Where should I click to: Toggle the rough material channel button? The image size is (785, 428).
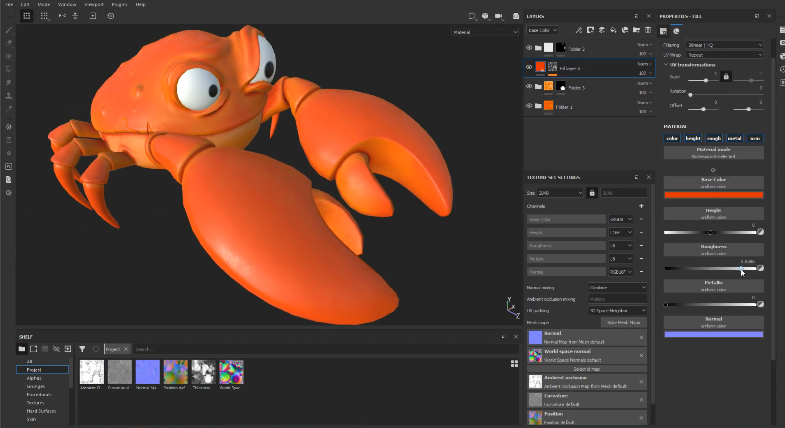click(714, 138)
